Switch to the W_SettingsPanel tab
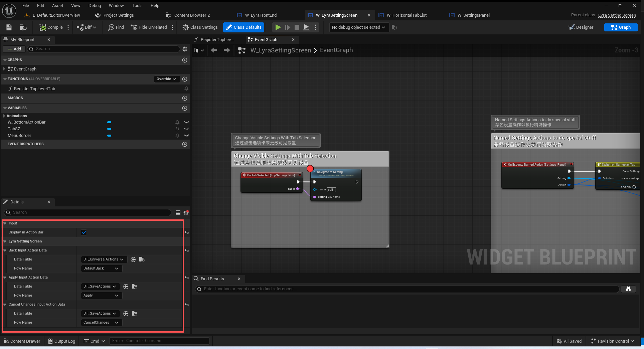The image size is (644, 349). pyautogui.click(x=473, y=15)
